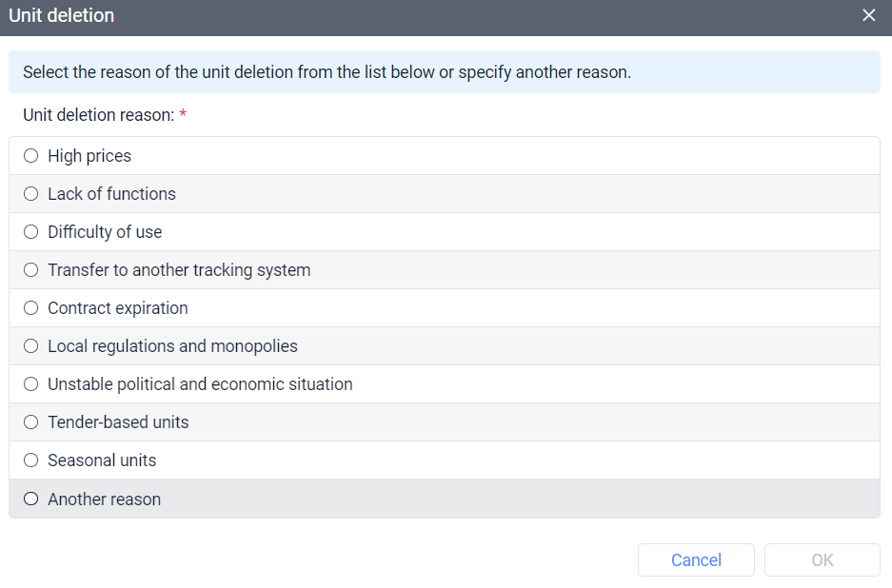Pick Contract expiration as the reason
Screen dimensions: 892x588
click(x=30, y=307)
